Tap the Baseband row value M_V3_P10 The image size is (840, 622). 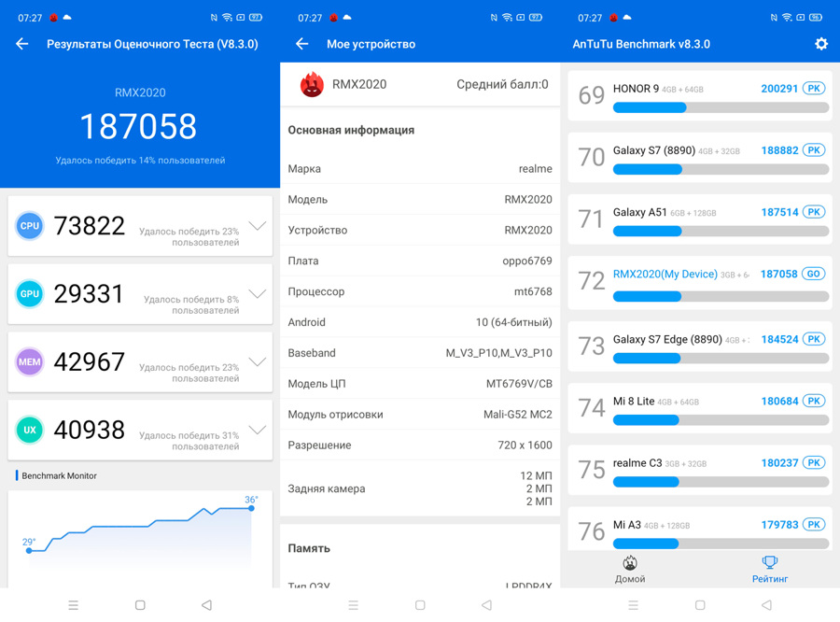[498, 353]
